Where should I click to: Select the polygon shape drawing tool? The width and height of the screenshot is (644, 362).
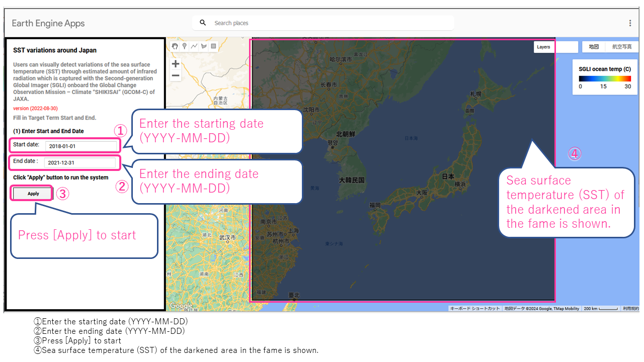pyautogui.click(x=204, y=46)
